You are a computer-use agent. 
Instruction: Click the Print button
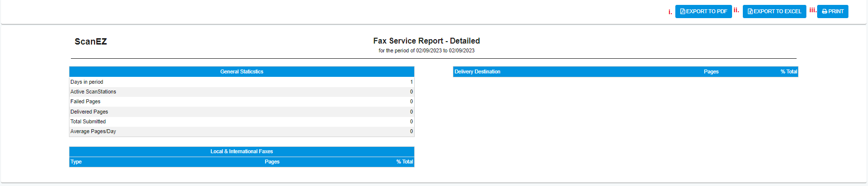pos(833,11)
